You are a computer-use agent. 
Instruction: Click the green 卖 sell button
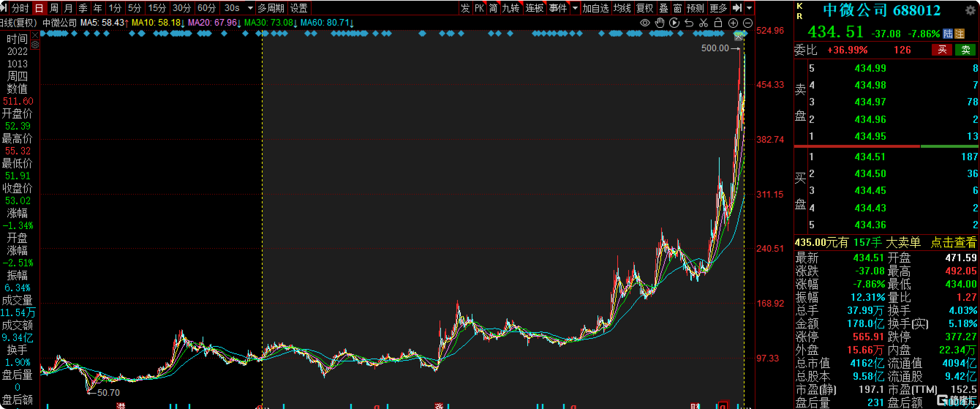[x=965, y=50]
